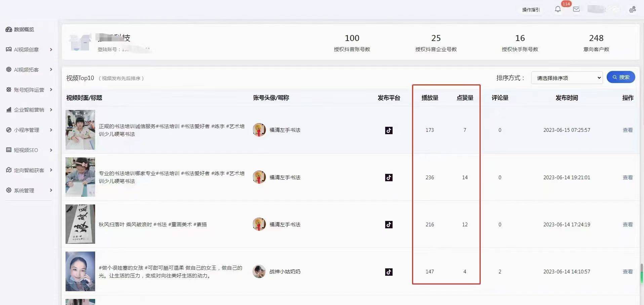644x305 pixels.
Task: Click the AI视频拓客 sidebar icon
Action: click(x=9, y=70)
